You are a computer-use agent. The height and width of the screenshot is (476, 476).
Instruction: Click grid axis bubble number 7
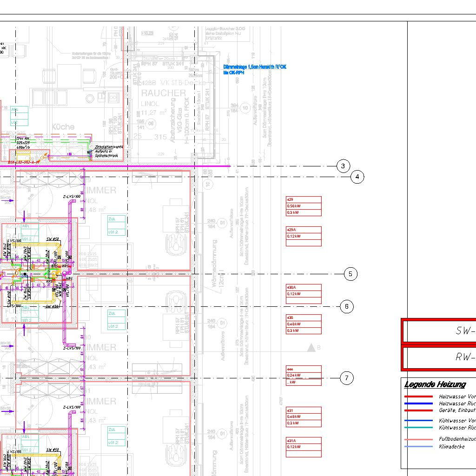pyautogui.click(x=347, y=378)
